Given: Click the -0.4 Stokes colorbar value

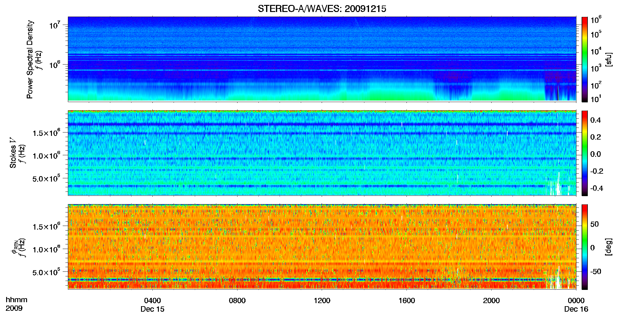Looking at the screenshot, I should 597,188.
